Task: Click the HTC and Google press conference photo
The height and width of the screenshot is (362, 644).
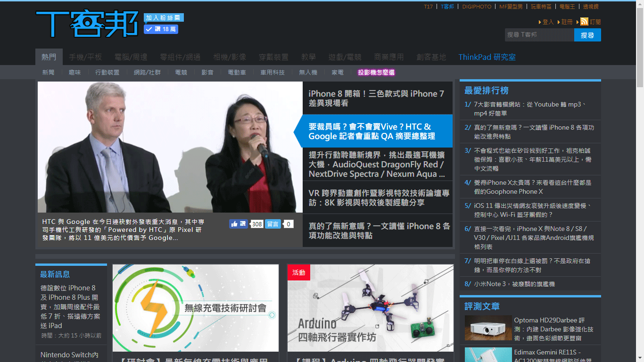Action: (170, 147)
